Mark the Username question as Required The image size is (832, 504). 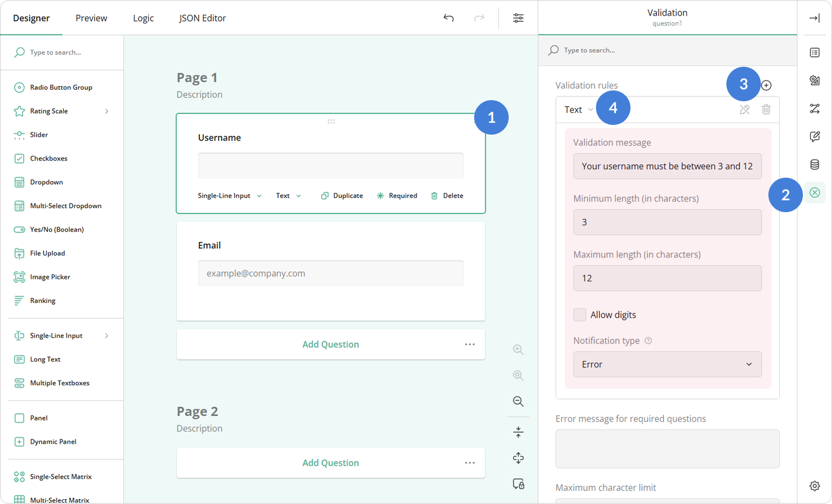pyautogui.click(x=397, y=195)
